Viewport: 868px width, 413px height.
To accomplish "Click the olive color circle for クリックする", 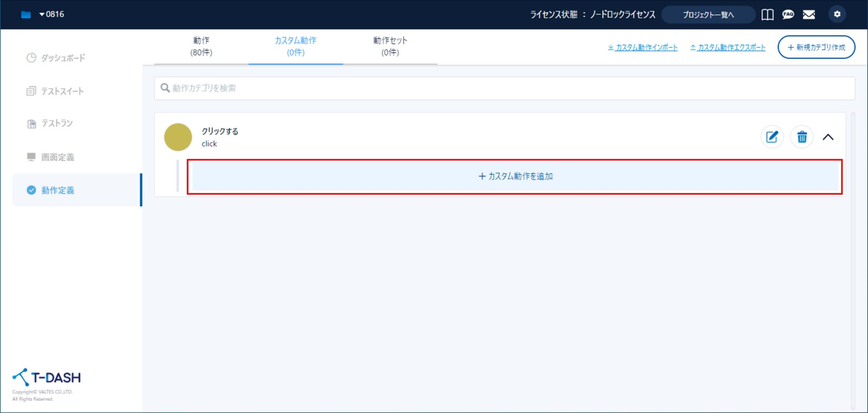I will click(x=178, y=137).
